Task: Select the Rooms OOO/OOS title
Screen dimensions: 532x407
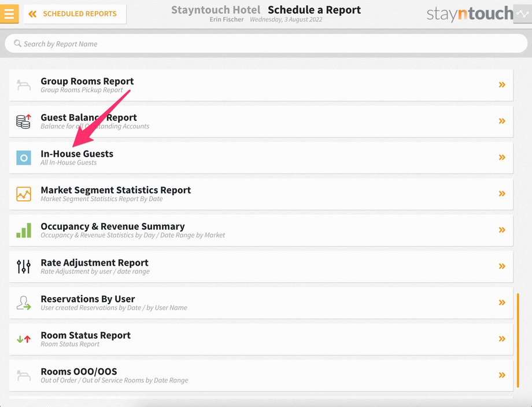Action: coord(79,372)
